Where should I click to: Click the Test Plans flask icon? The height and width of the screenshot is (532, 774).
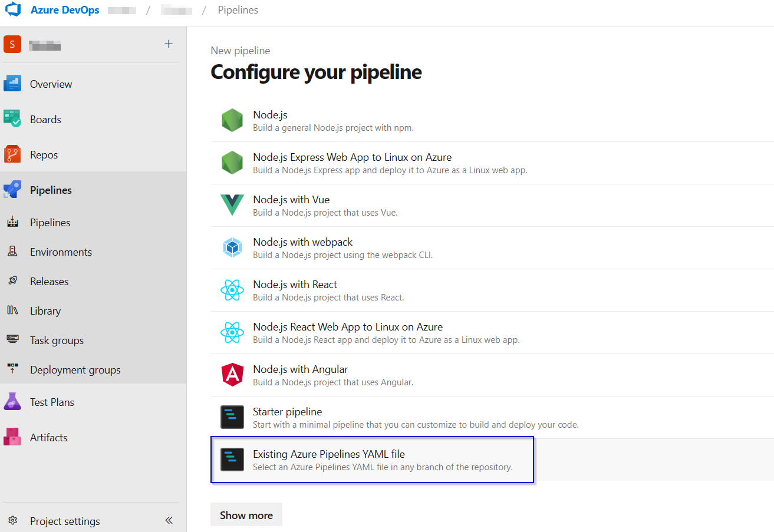coord(12,402)
